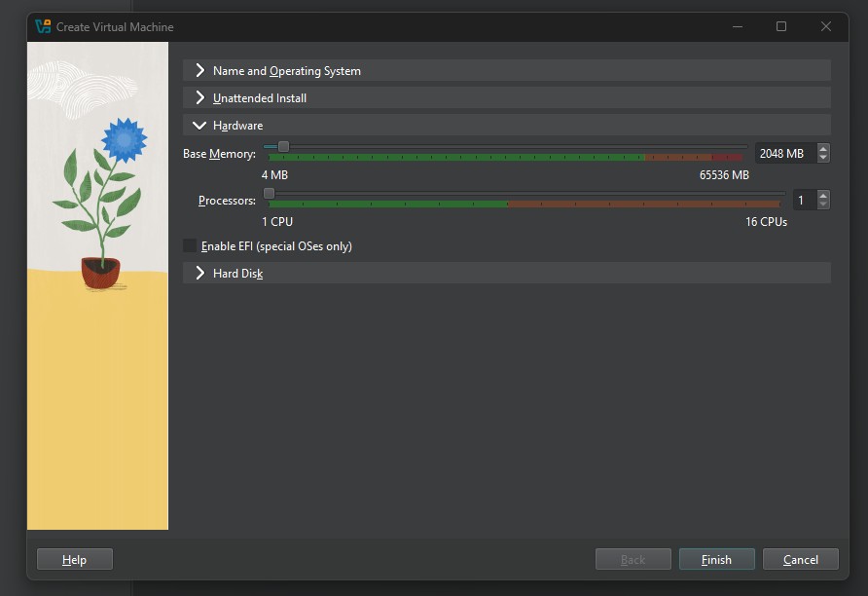
Task: Click the Processors count field
Action: tap(803, 201)
